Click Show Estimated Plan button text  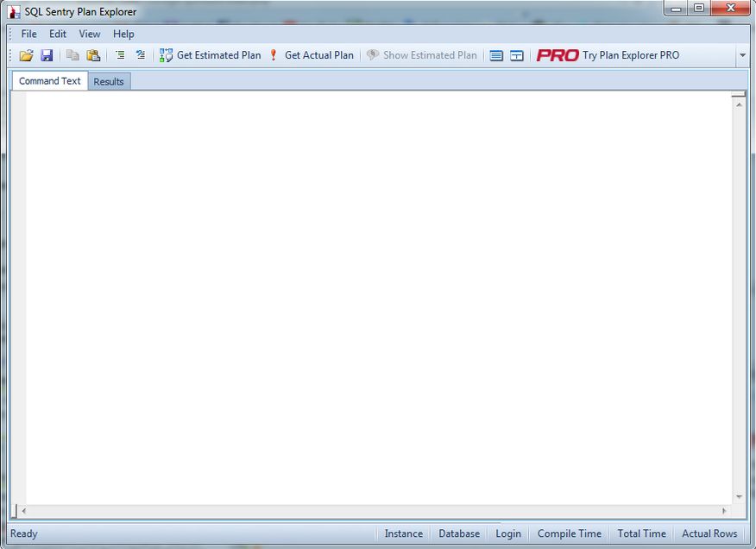[x=430, y=55]
